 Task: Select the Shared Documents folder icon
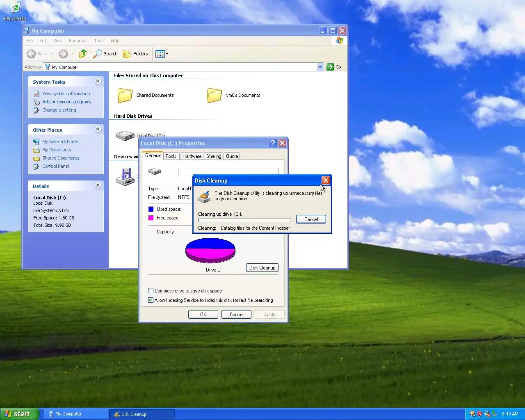(x=125, y=95)
